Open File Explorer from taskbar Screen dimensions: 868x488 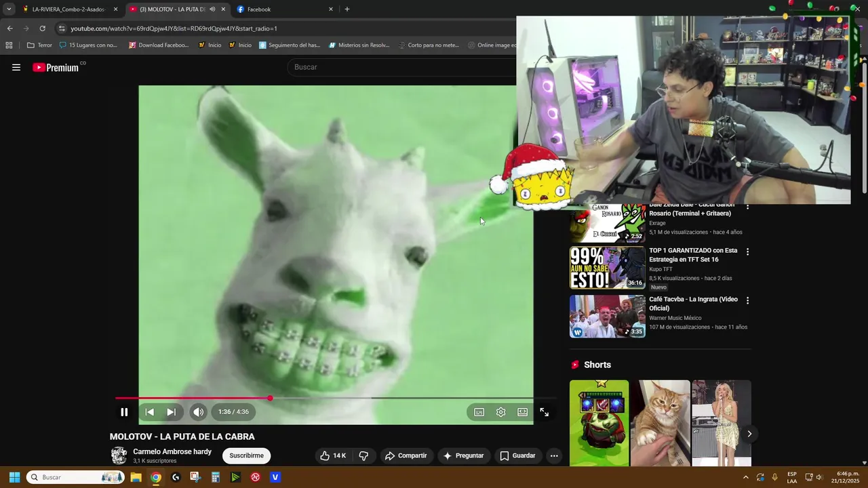[136, 477]
